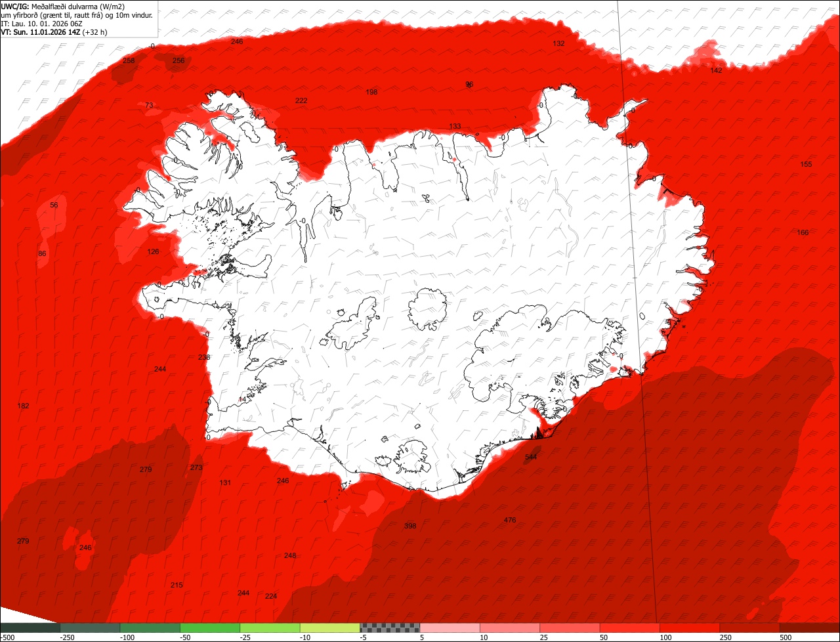This screenshot has width=840, height=642.
Task: Click the value 86 in the light red patch
Action: (x=42, y=253)
